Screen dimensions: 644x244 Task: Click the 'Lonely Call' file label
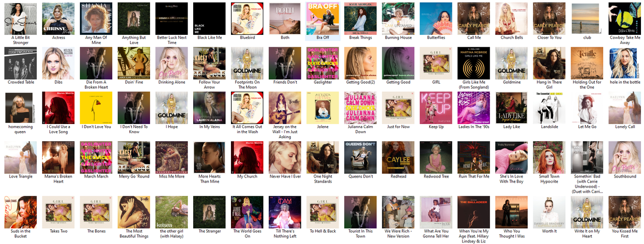(624, 127)
